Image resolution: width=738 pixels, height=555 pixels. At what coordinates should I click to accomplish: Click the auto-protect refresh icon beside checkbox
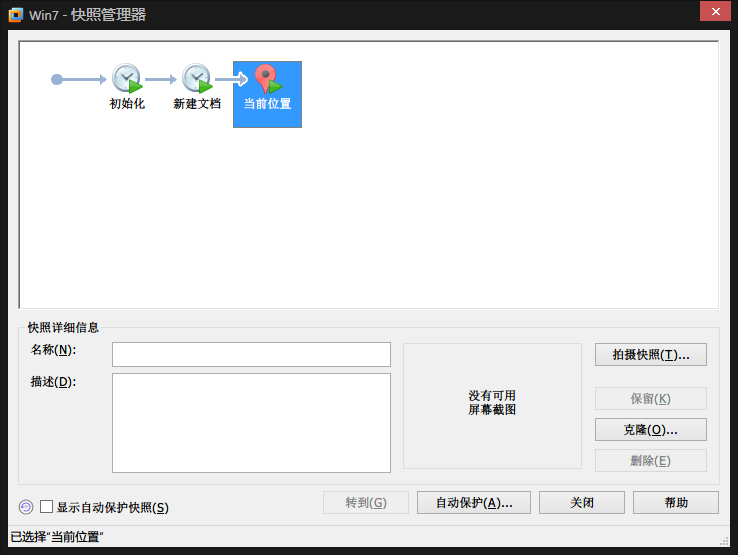[x=26, y=507]
